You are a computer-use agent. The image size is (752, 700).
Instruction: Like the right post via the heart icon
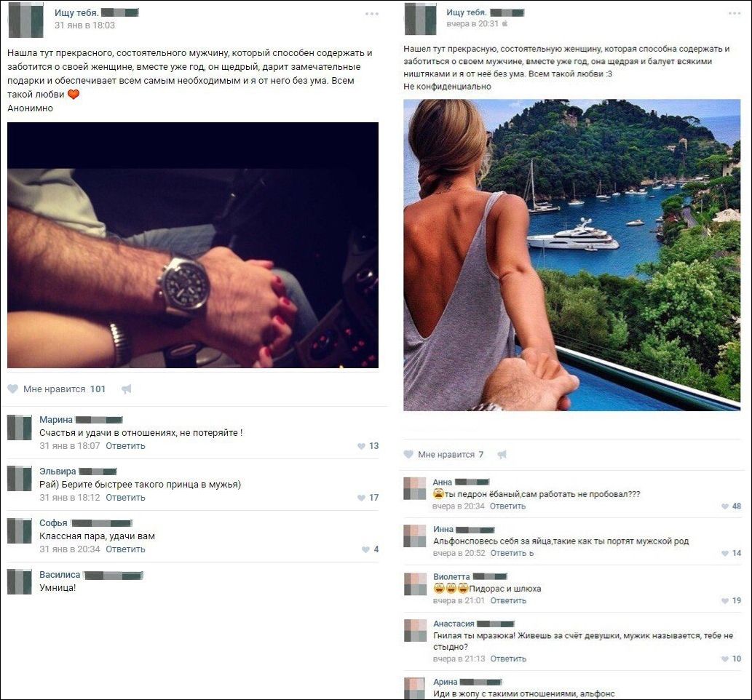tap(408, 454)
